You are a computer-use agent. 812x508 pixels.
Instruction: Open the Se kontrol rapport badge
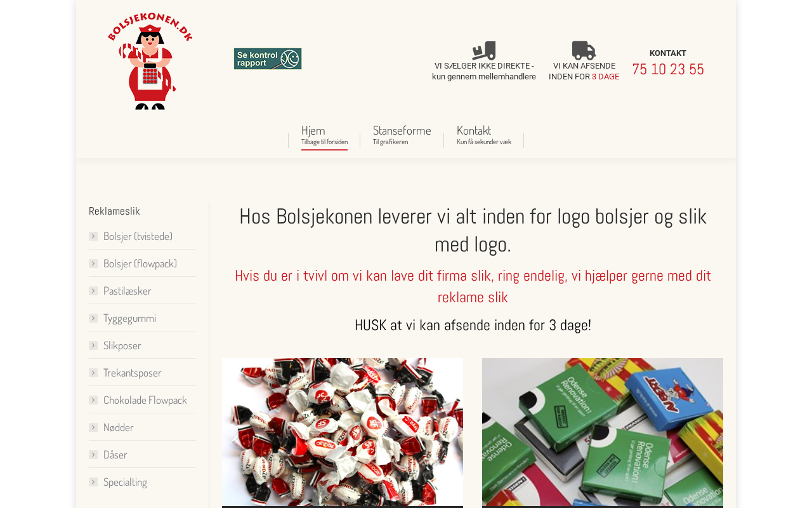[x=268, y=59]
